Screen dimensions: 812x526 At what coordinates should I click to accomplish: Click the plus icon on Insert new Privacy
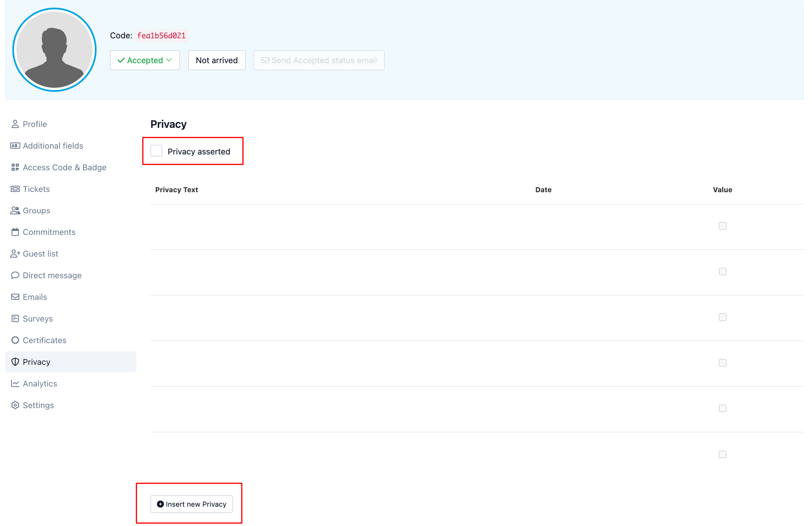(x=160, y=504)
